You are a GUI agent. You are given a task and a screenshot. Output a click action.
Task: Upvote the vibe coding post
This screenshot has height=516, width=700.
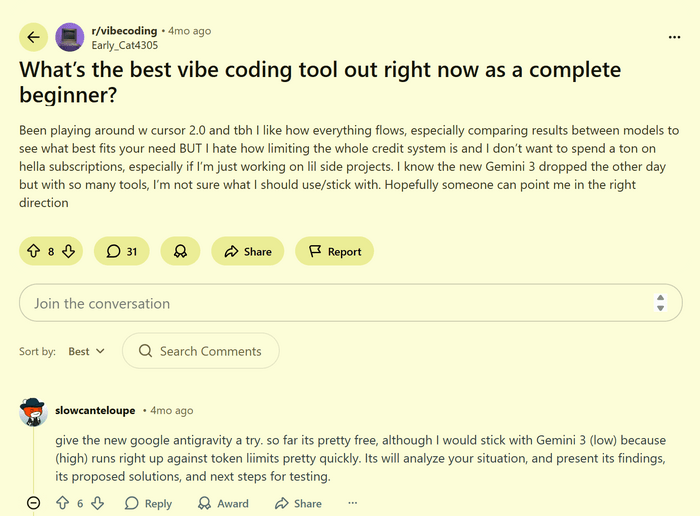(x=34, y=252)
